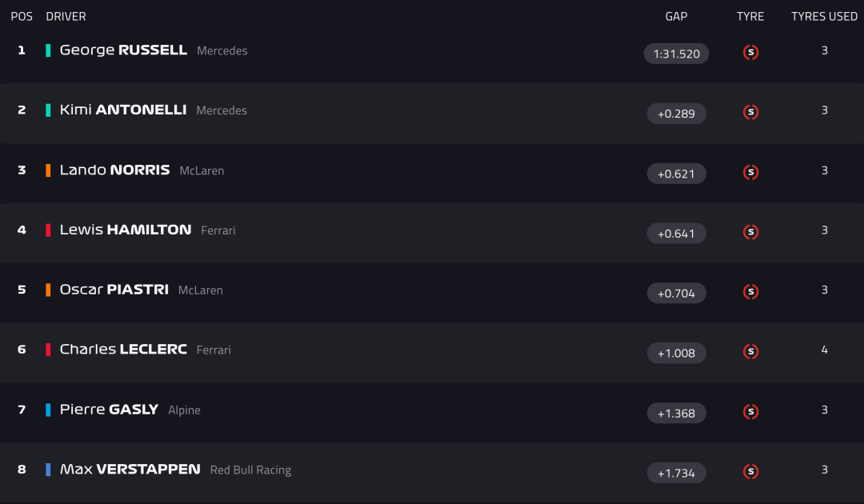Screen dimensions: 864x504
Task: Click the soft tyre icon in Gasly's row
Action: pos(750,412)
